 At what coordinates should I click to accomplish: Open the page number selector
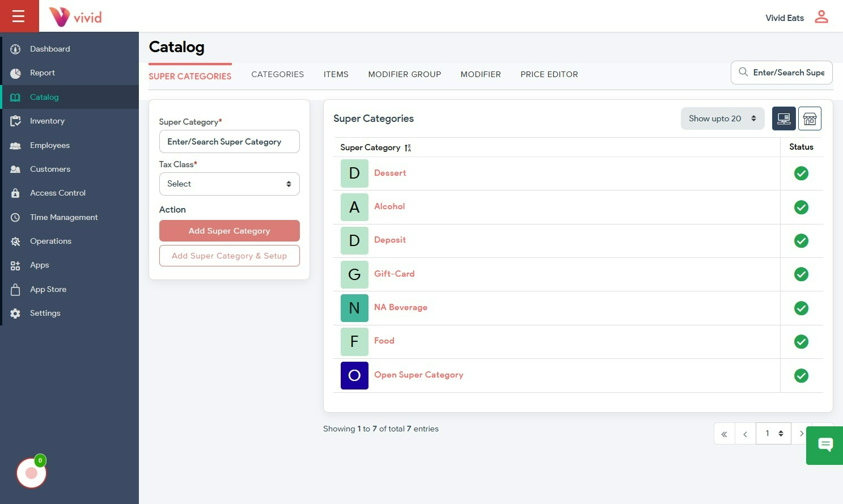(x=773, y=434)
